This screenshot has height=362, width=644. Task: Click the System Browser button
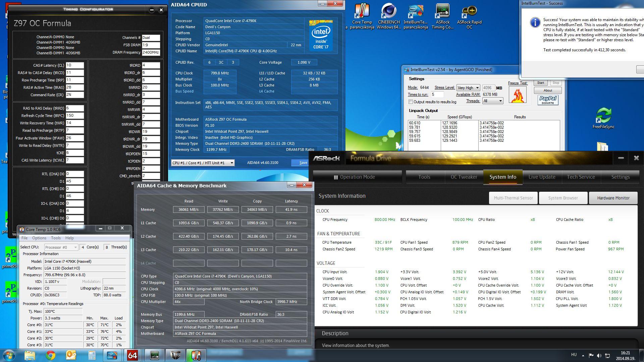tap(563, 198)
